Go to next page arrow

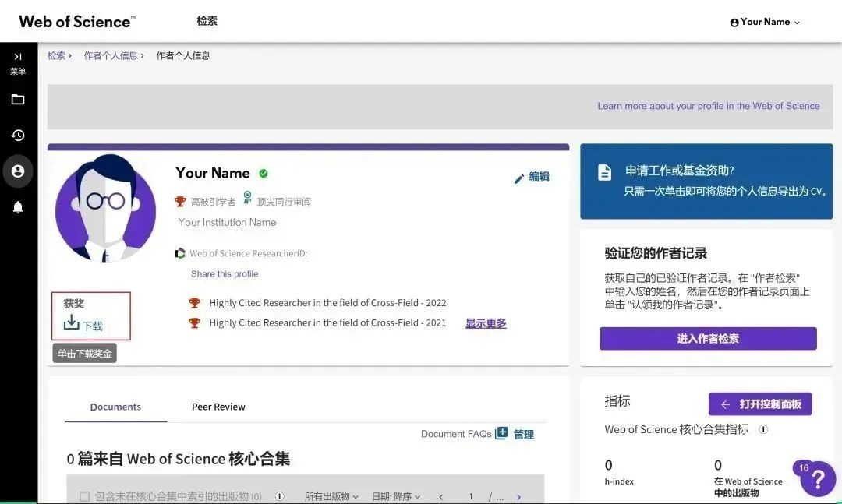pos(518,497)
